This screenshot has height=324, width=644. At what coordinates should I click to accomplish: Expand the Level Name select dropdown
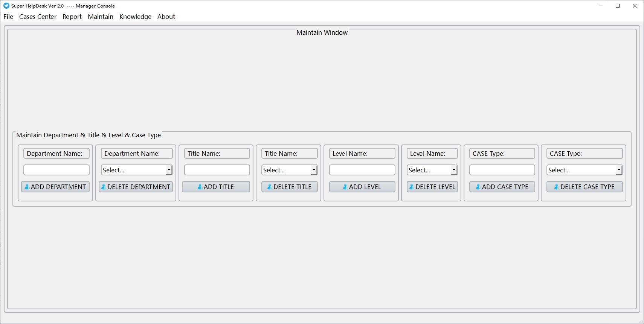(432, 170)
